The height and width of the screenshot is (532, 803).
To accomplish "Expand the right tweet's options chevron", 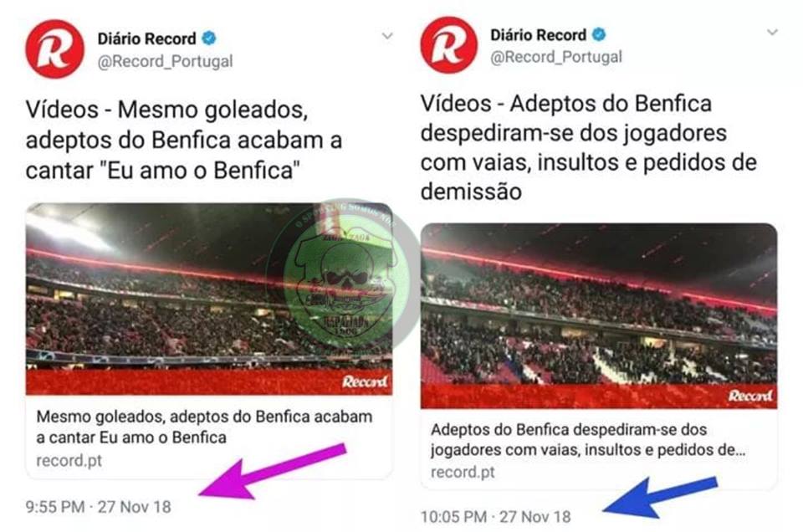I will pyautogui.click(x=772, y=33).
